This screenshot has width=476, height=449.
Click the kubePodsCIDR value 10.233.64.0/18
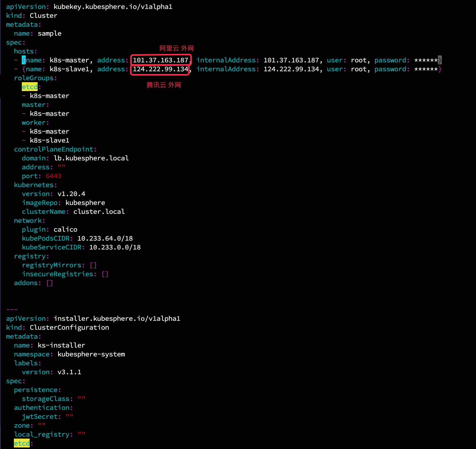(x=105, y=238)
